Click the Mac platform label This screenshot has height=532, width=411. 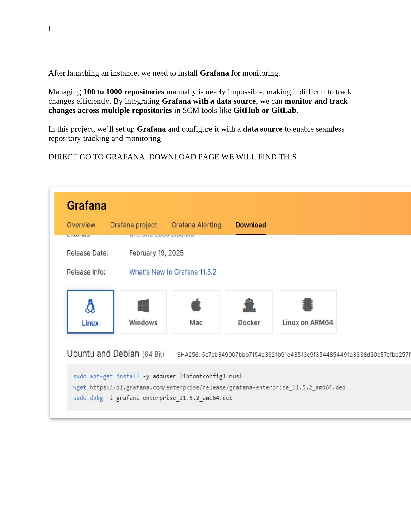[196, 323]
